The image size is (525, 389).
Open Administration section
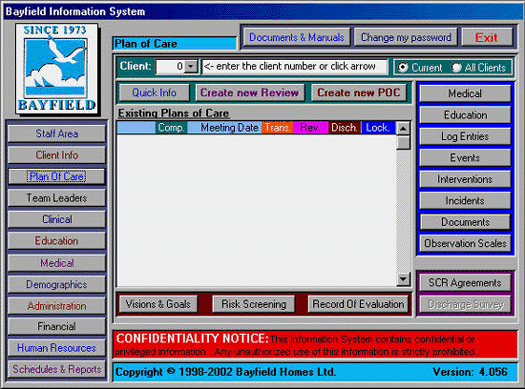click(x=57, y=306)
